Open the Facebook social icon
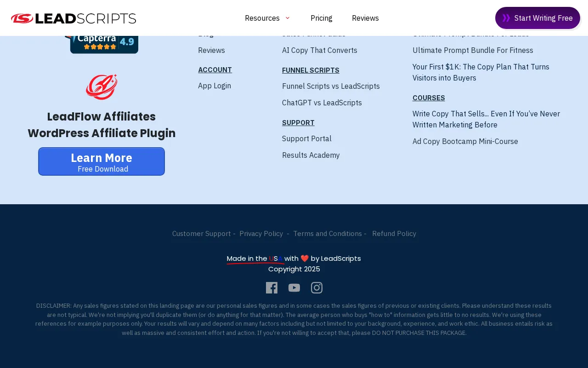This screenshot has height=368, width=588. 271,288
